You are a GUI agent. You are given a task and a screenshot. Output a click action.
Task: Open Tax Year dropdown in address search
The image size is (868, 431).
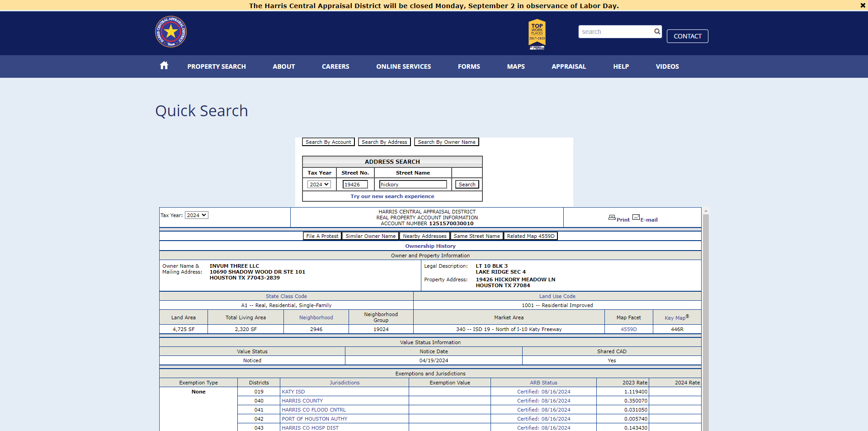319,185
